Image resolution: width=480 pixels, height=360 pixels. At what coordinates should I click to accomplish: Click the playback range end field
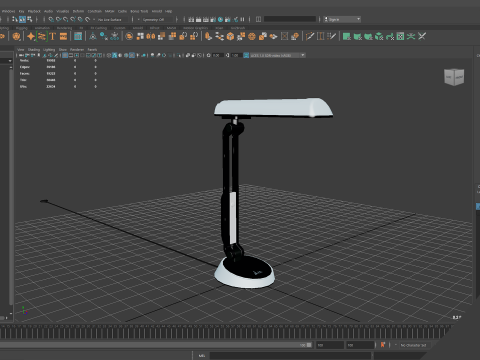pos(330,345)
